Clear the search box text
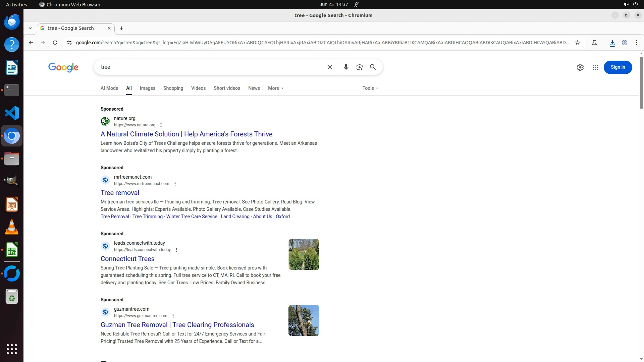Screen dimensions: 644x362 (x=329, y=67)
